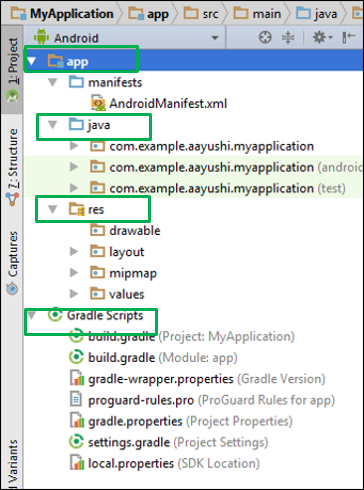Expand the mipmap folder arrow
This screenshot has height=490, width=364.
74,273
